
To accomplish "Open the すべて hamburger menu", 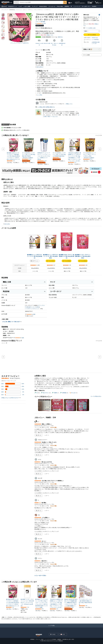I will coord(4,6).
